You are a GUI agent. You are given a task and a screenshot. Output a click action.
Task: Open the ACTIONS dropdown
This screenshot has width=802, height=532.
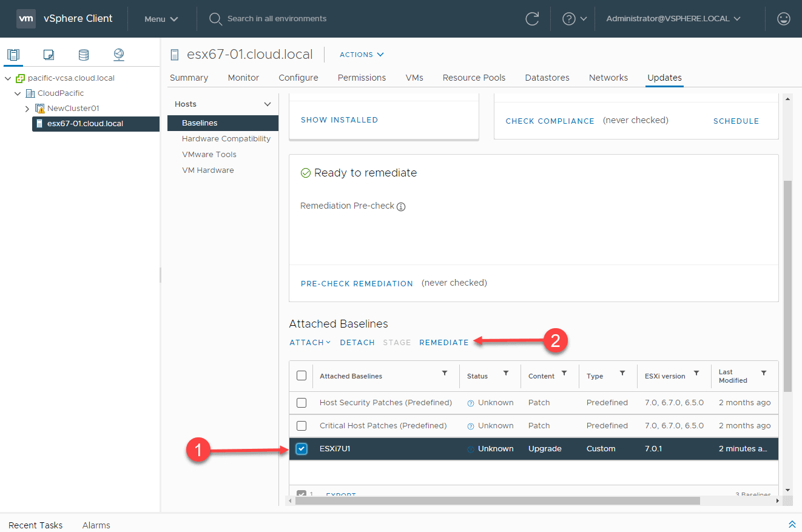362,55
